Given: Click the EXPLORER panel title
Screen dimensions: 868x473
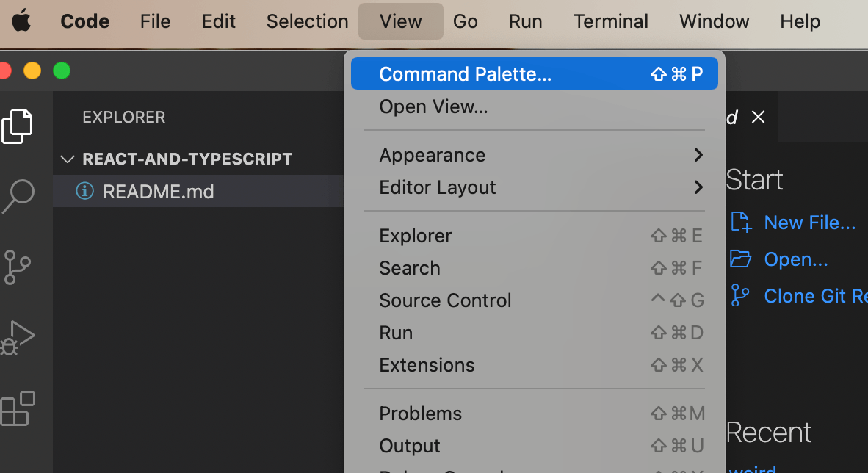Looking at the screenshot, I should [x=124, y=118].
